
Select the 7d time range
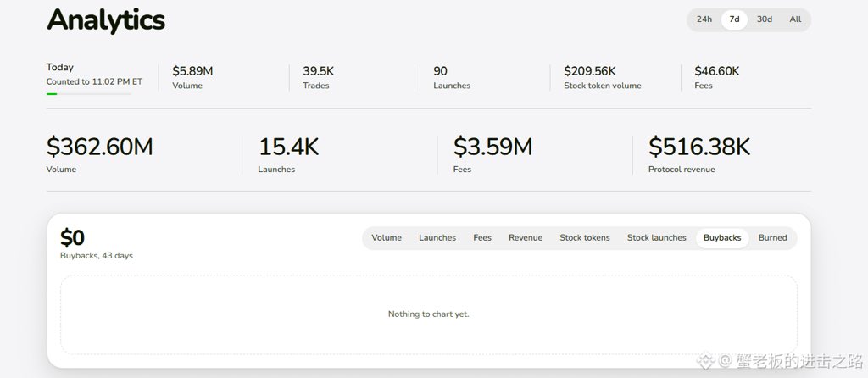[x=734, y=19]
